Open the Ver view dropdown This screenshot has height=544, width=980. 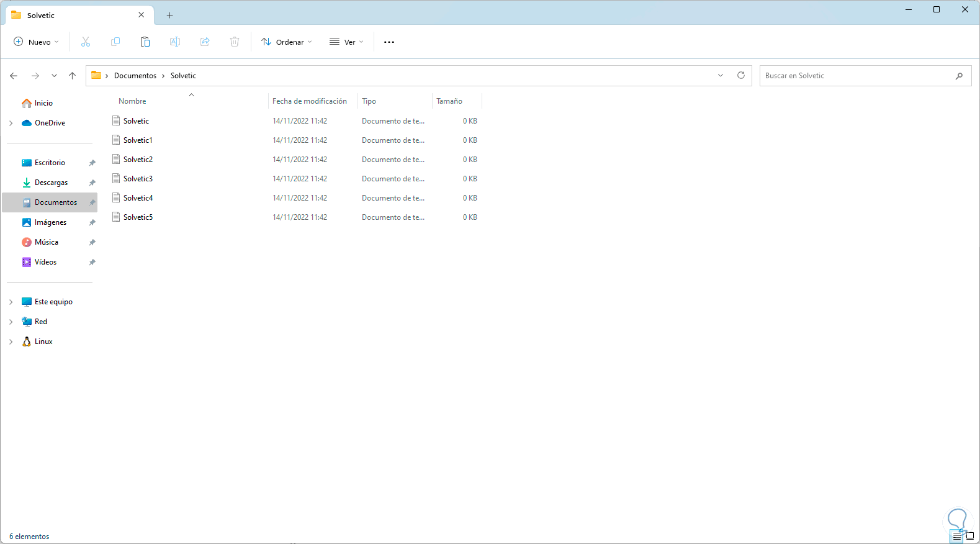point(346,42)
